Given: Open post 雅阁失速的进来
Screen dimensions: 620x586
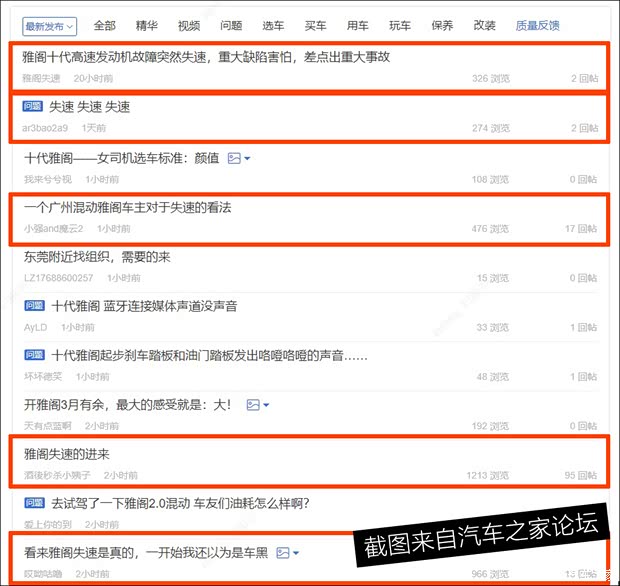Looking at the screenshot, I should pyautogui.click(x=66, y=454).
